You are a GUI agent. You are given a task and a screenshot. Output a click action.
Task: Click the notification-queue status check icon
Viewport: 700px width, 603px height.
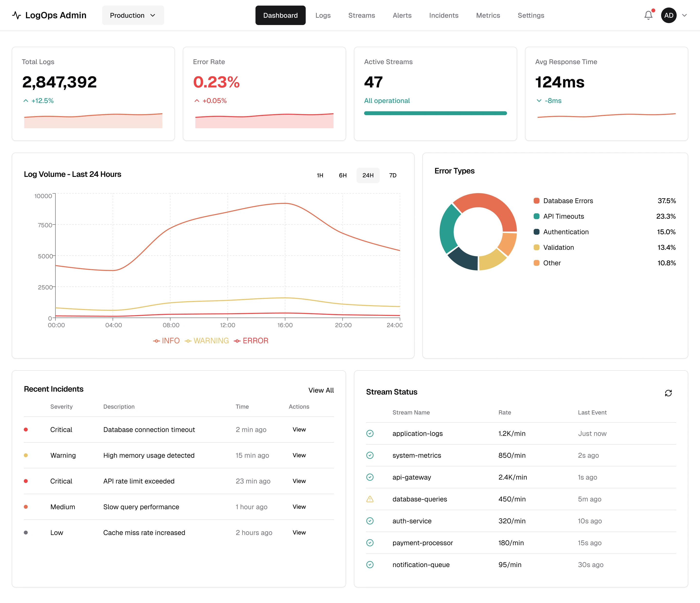coord(370,565)
